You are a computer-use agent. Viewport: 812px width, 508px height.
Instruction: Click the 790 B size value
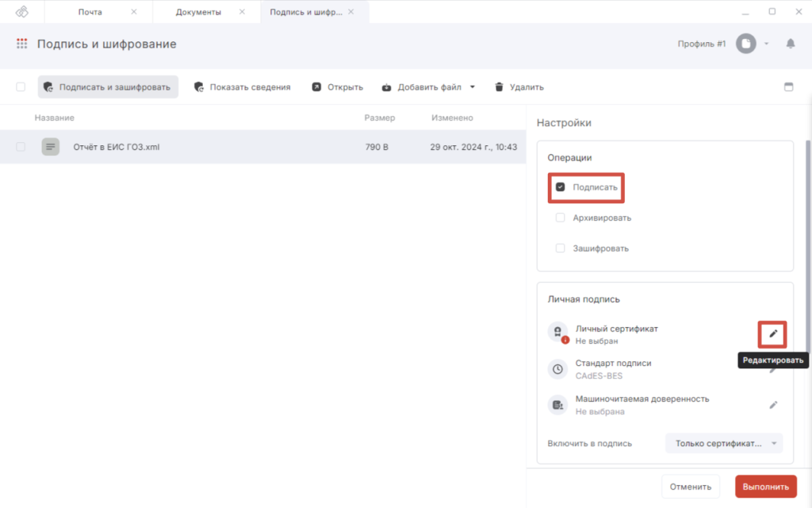pyautogui.click(x=377, y=147)
